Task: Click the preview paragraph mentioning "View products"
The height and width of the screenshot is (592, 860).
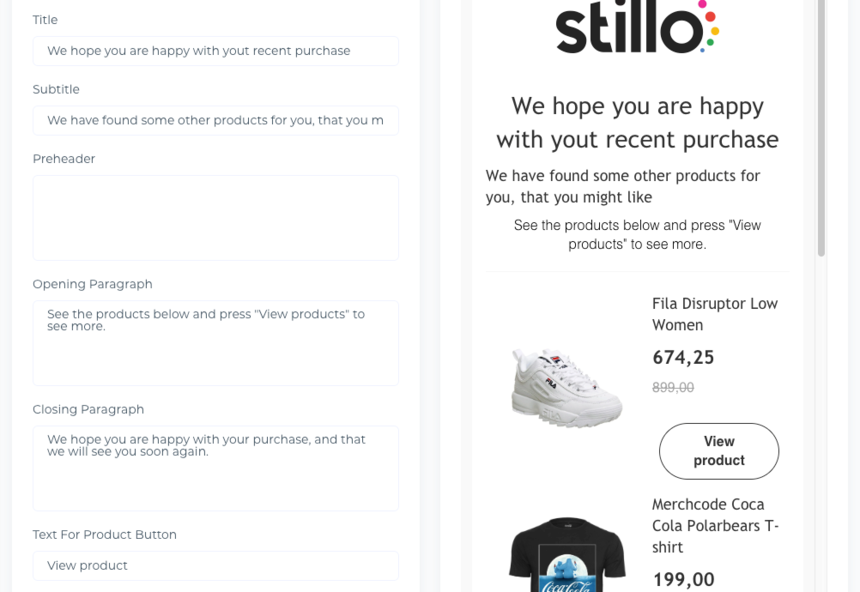Action: click(637, 234)
